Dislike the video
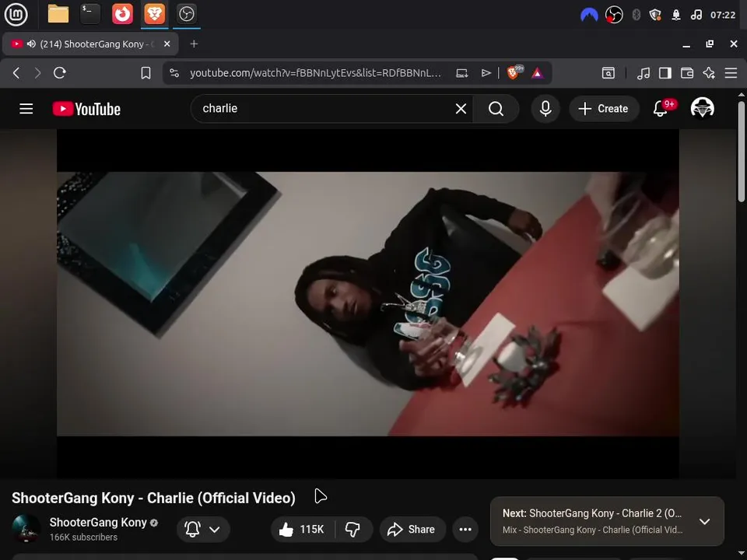Screen dimensions: 747x560 [x=353, y=529]
